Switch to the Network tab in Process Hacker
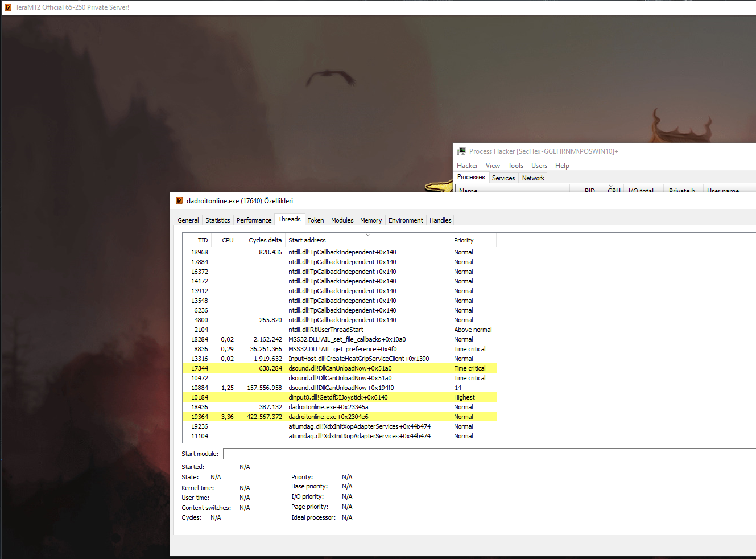 coord(533,178)
